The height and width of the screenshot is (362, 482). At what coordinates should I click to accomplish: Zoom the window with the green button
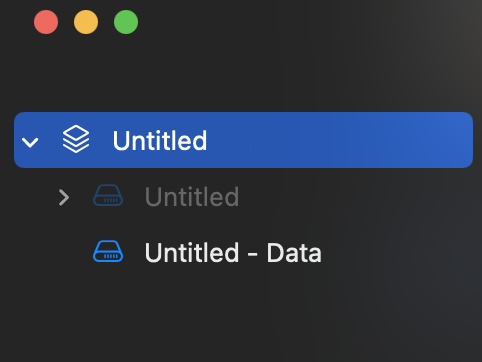[126, 22]
